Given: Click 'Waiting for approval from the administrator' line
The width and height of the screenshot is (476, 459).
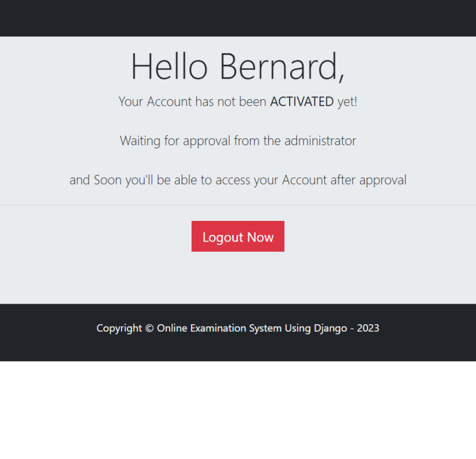Looking at the screenshot, I should point(237,141).
